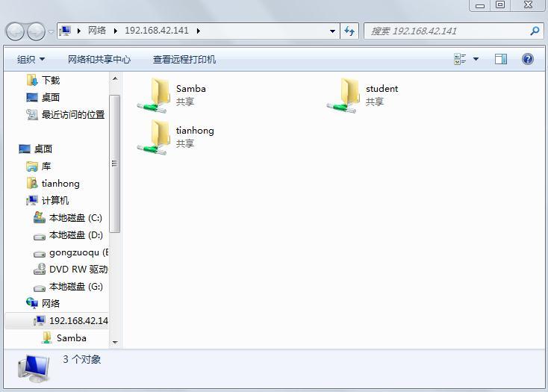548x392 pixels.
Task: Click the 计算机 icon in tree
Action: [x=32, y=201]
